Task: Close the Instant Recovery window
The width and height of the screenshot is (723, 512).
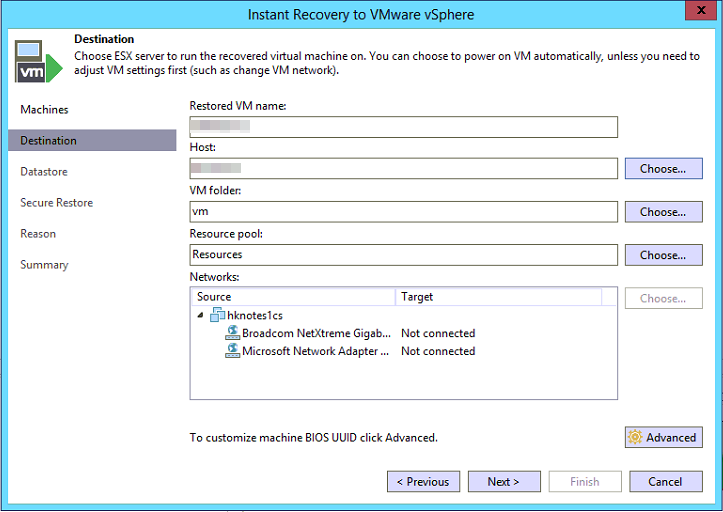Action: (700, 14)
